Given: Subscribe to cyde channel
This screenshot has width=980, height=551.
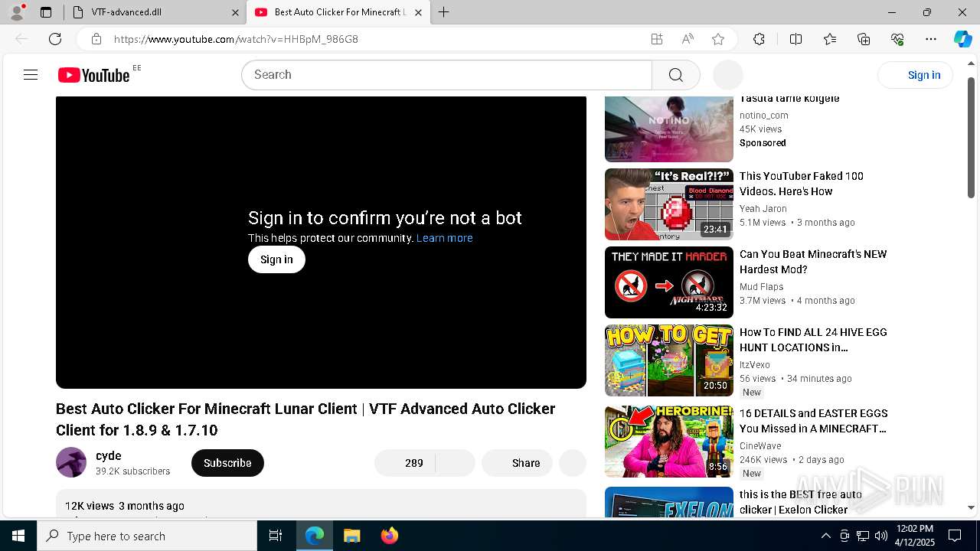Looking at the screenshot, I should [x=227, y=463].
